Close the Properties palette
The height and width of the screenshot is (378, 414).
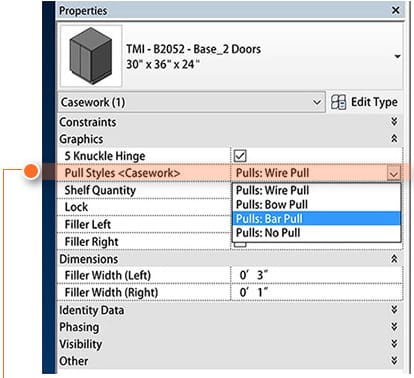pos(396,10)
